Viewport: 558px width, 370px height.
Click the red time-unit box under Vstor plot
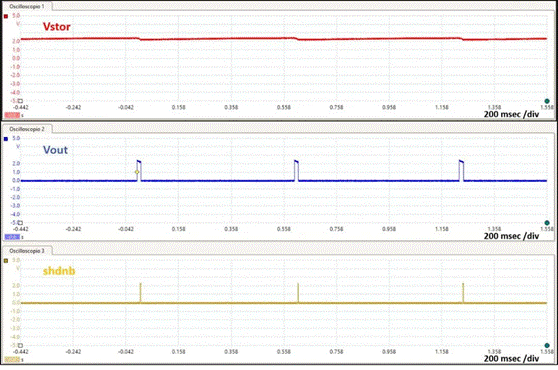tap(12, 115)
